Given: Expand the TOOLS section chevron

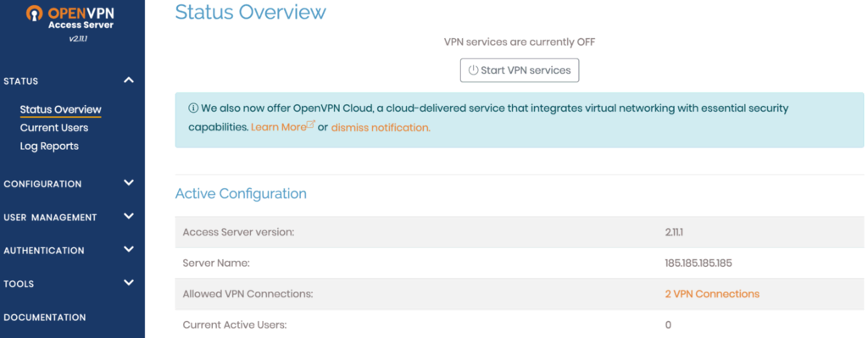Looking at the screenshot, I should tap(129, 283).
